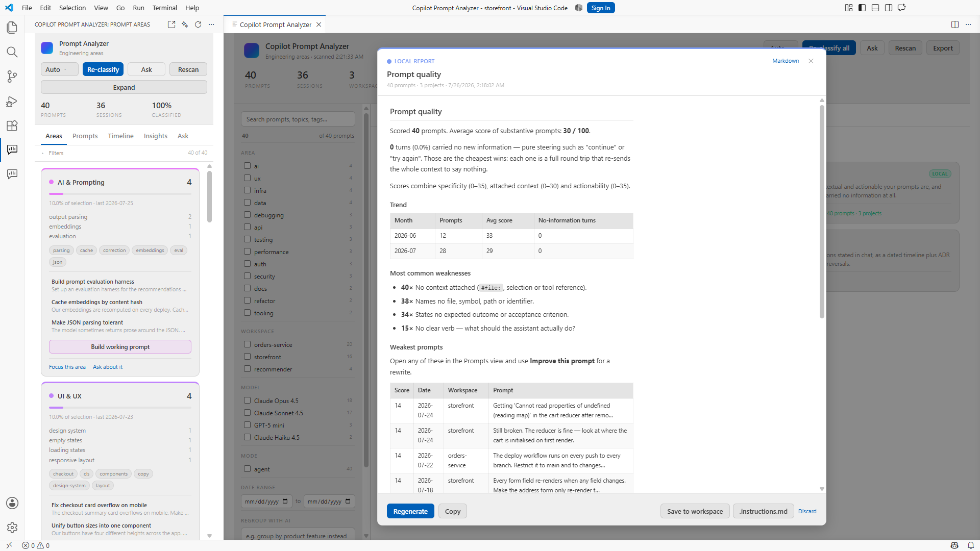The width and height of the screenshot is (980, 551).
Task: Click the UI & UX area progress bar
Action: click(x=120, y=408)
